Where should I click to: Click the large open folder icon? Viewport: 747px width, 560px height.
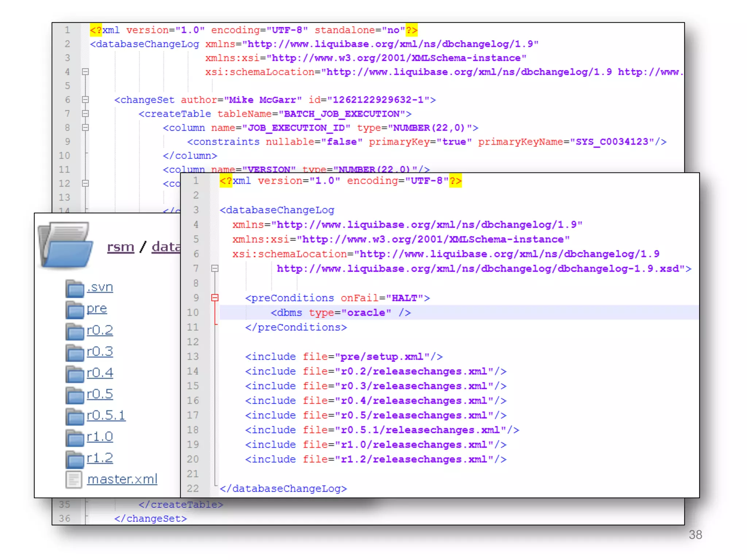pos(66,245)
